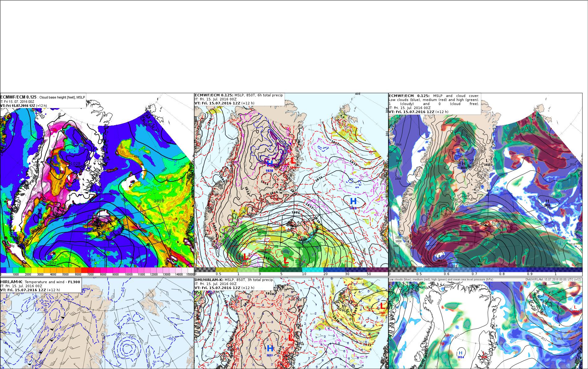Click the 'Temperature and wind - FL300' title
The image size is (588, 369).
[52, 282]
